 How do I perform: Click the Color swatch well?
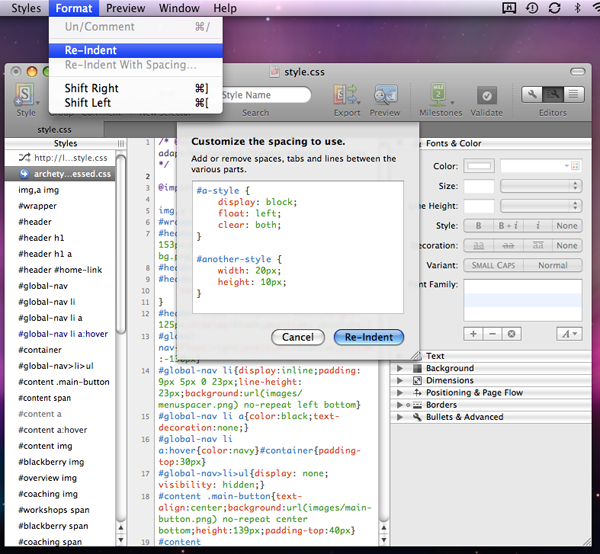pos(479,166)
